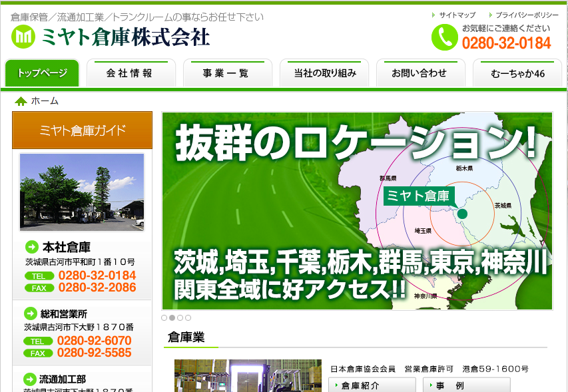Open the 会社情報 tab
This screenshot has width=568, height=392.
pyautogui.click(x=131, y=73)
